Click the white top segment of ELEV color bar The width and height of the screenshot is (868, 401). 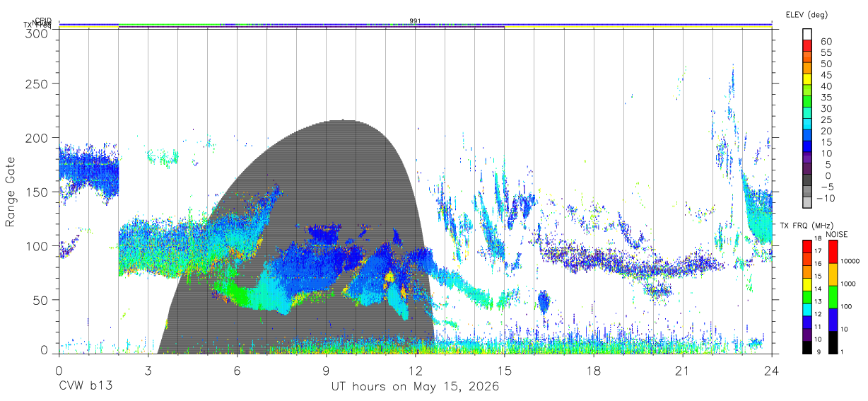(807, 34)
